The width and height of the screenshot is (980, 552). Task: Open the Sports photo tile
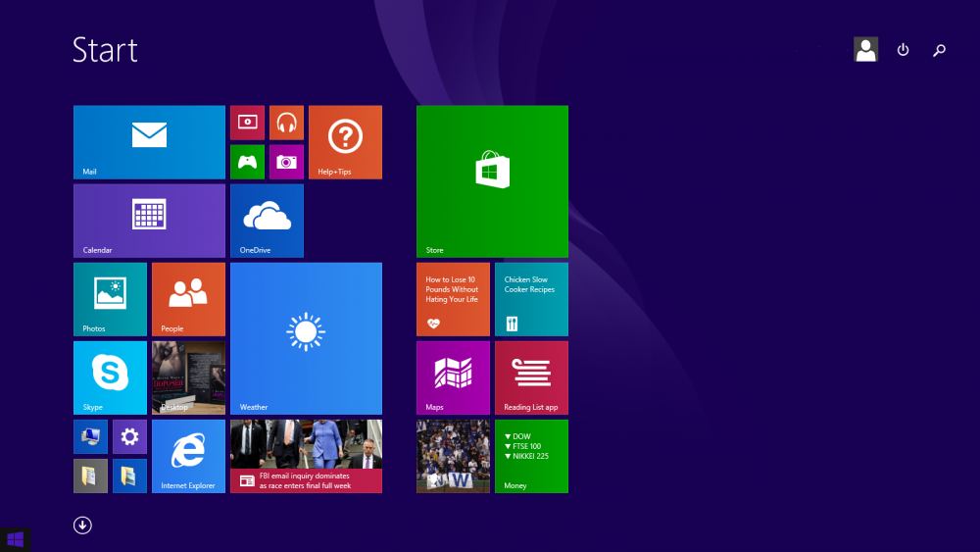(453, 456)
